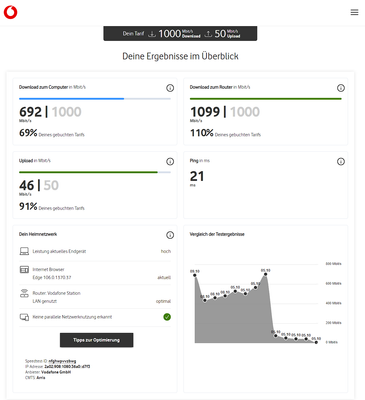365x400 pixels.
Task: Open the hamburger menu
Action: [354, 12]
